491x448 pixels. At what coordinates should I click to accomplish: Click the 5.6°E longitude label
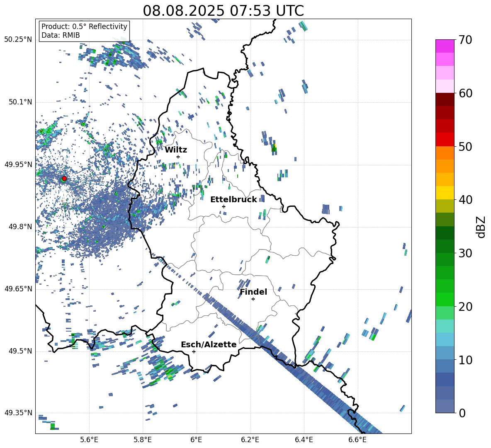(x=89, y=440)
